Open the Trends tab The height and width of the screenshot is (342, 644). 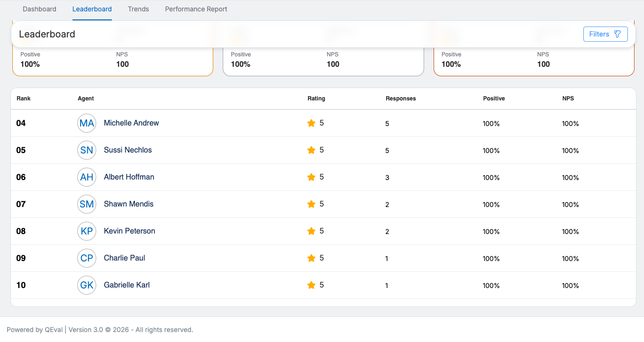click(x=138, y=9)
